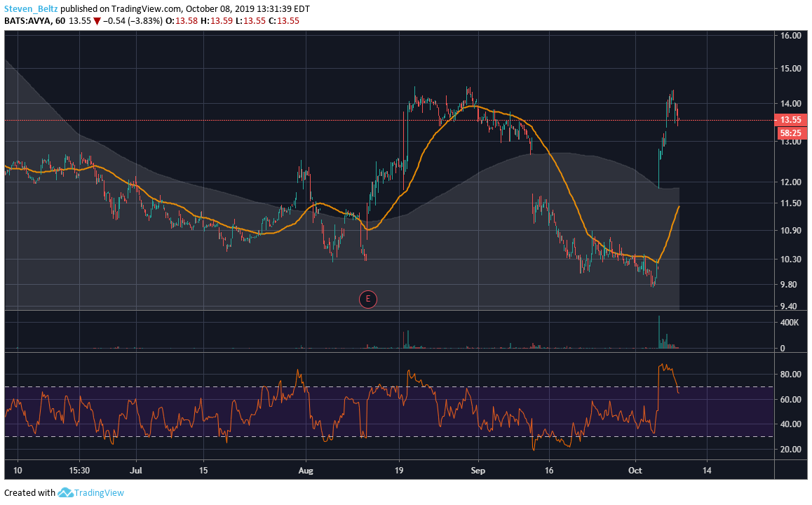Viewport: 812px width, 505px height.
Task: Click the Jul label on time axis
Action: point(136,471)
